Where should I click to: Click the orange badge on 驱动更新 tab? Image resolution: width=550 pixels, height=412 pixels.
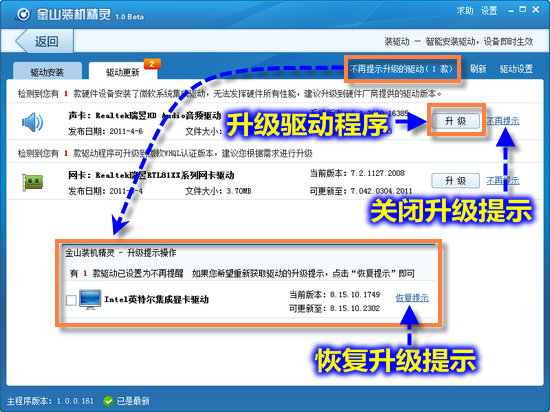click(152, 64)
